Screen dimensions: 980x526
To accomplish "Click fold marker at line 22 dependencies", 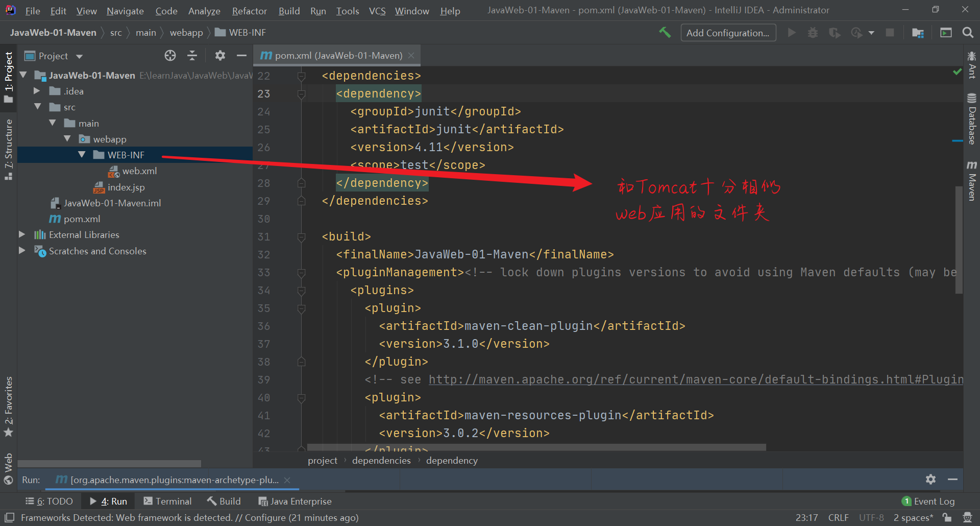I will pos(301,76).
